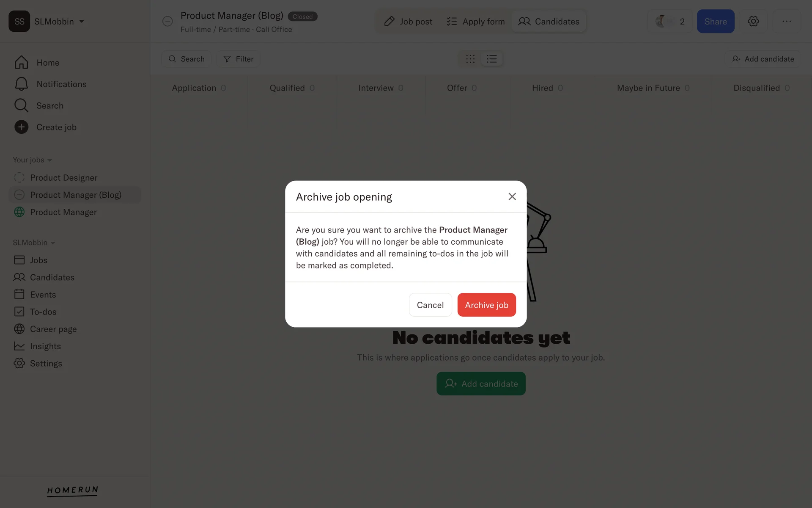Open the three-dots more options menu
The width and height of the screenshot is (812, 508).
787,21
